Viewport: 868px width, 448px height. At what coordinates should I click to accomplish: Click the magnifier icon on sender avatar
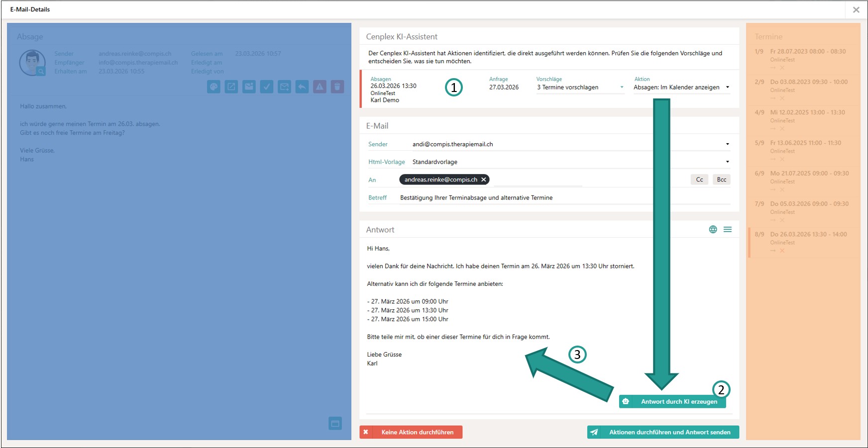pos(41,72)
